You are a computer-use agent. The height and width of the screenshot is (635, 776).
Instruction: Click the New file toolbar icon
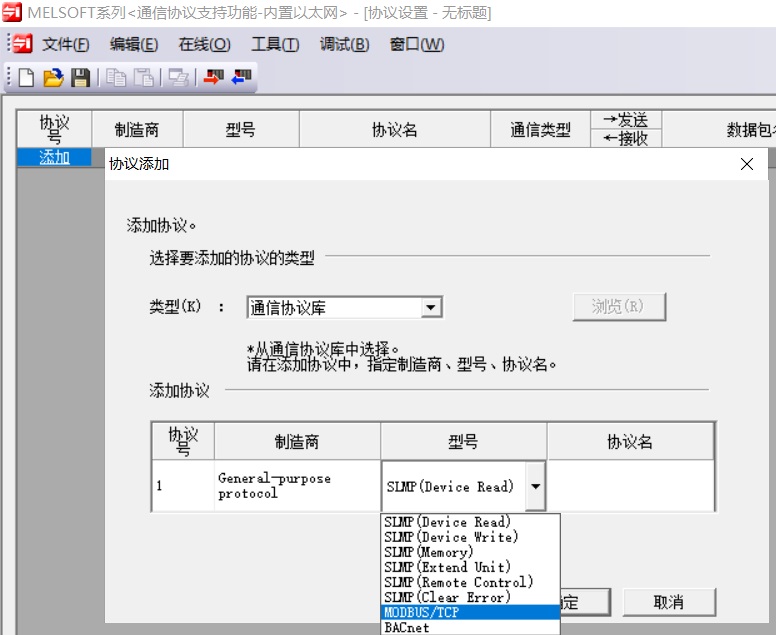click(27, 77)
